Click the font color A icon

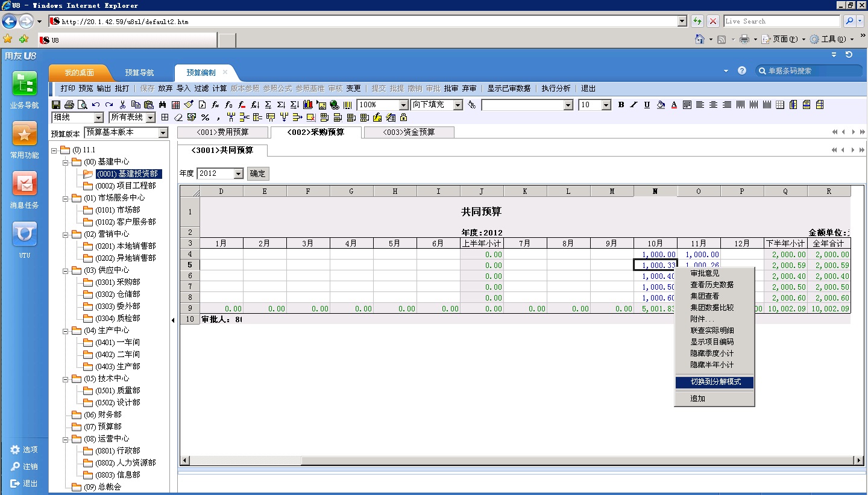tap(674, 105)
